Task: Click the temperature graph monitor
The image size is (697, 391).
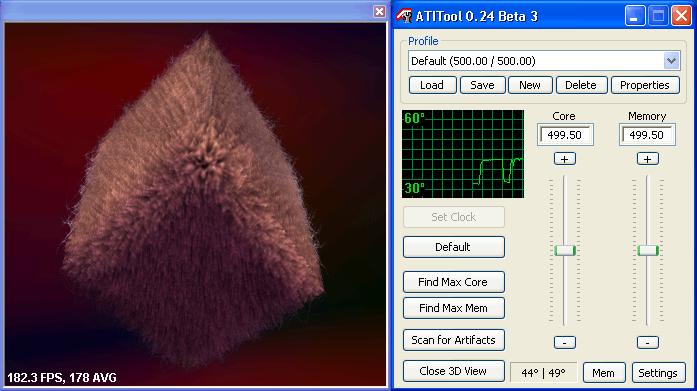Action: tap(463, 154)
